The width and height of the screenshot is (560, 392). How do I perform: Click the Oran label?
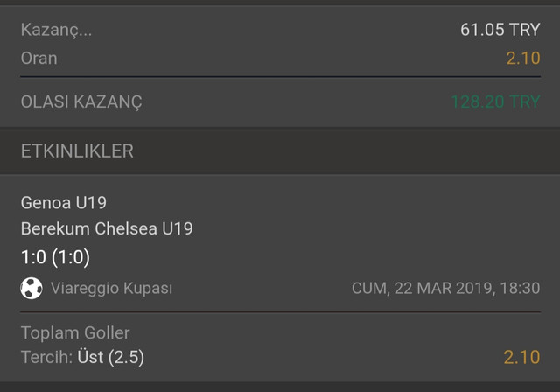[x=38, y=59]
